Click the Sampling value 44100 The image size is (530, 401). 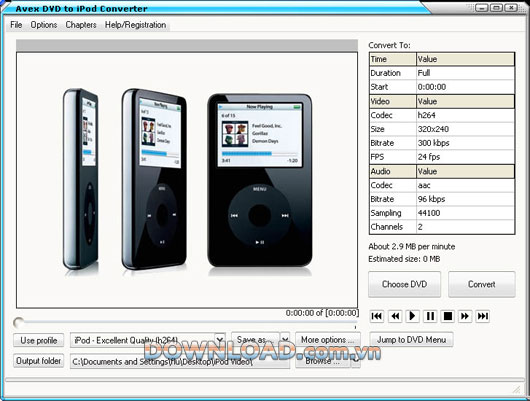[x=465, y=213]
